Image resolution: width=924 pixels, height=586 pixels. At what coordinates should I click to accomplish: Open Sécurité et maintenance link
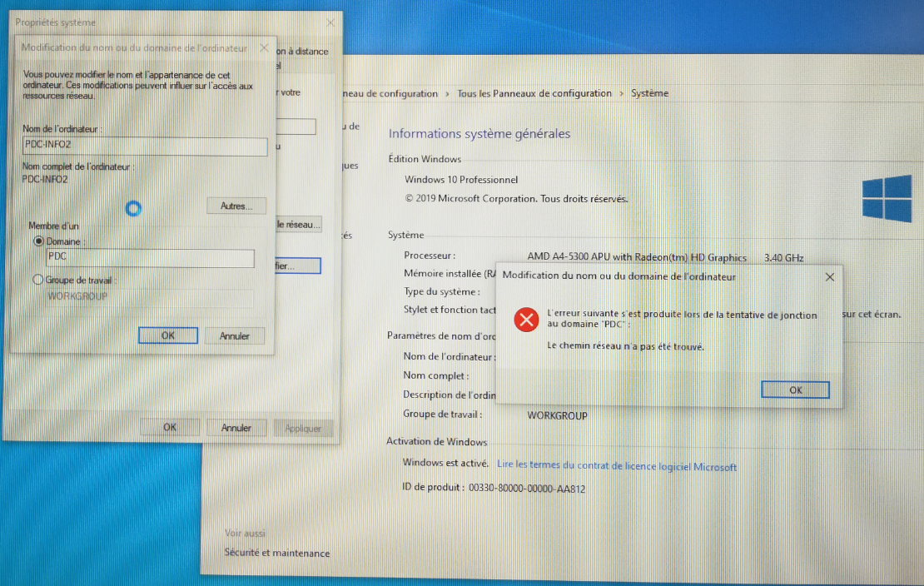tap(277, 553)
